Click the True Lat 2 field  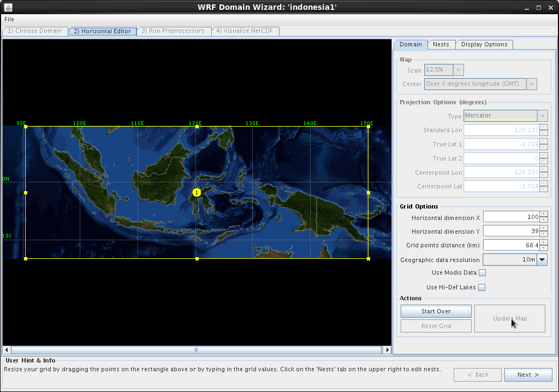pos(502,158)
